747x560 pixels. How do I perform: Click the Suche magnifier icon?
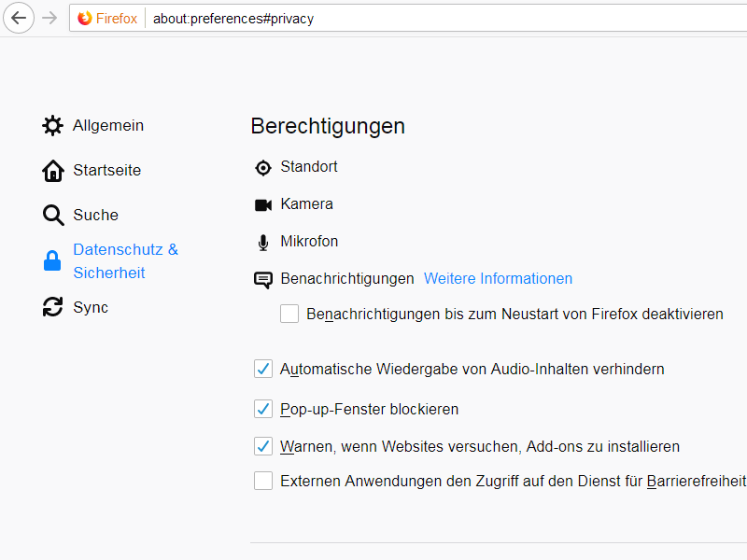(53, 216)
